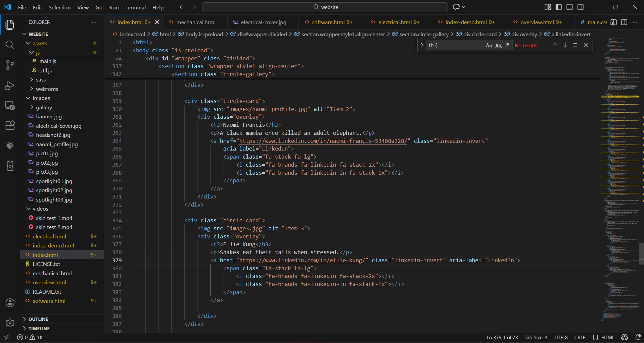This screenshot has height=343, width=644.
Task: Switch to the mechanical.html tab
Action: pyautogui.click(x=195, y=22)
